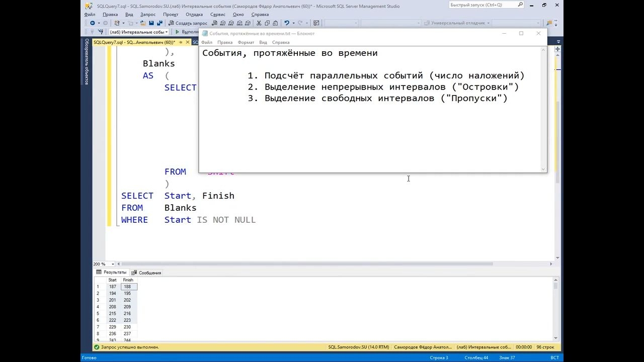Click the '96 строк' status bar entry
This screenshot has height=362, width=644.
point(545,347)
